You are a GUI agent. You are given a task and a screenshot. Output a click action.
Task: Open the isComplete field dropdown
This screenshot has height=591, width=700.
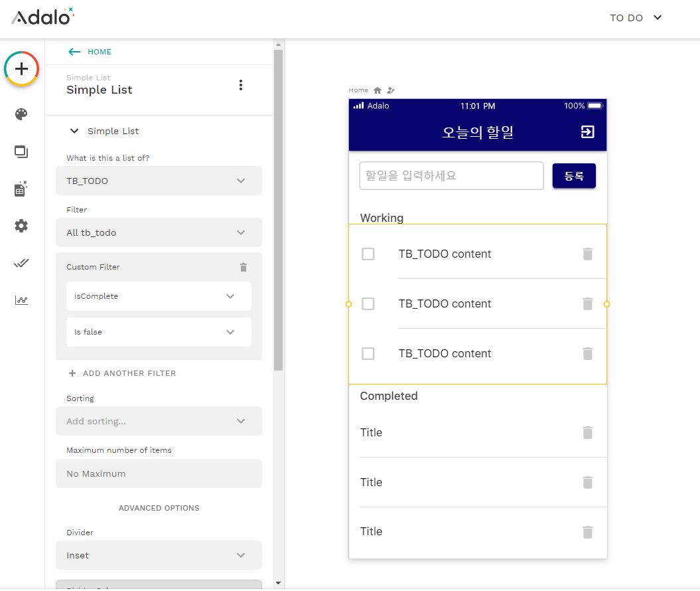click(x=159, y=296)
